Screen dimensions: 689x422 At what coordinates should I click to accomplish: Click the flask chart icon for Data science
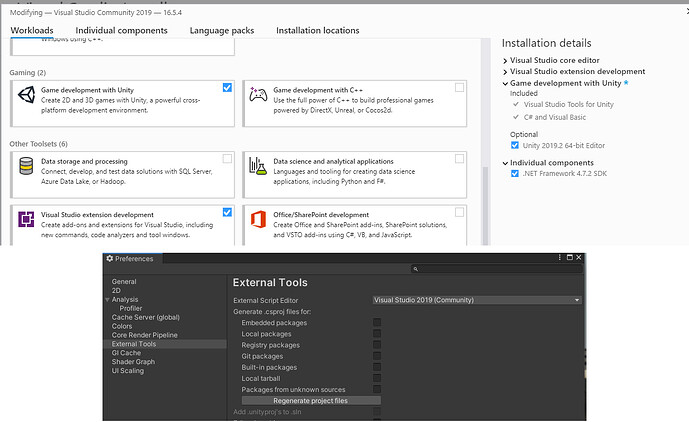click(258, 166)
